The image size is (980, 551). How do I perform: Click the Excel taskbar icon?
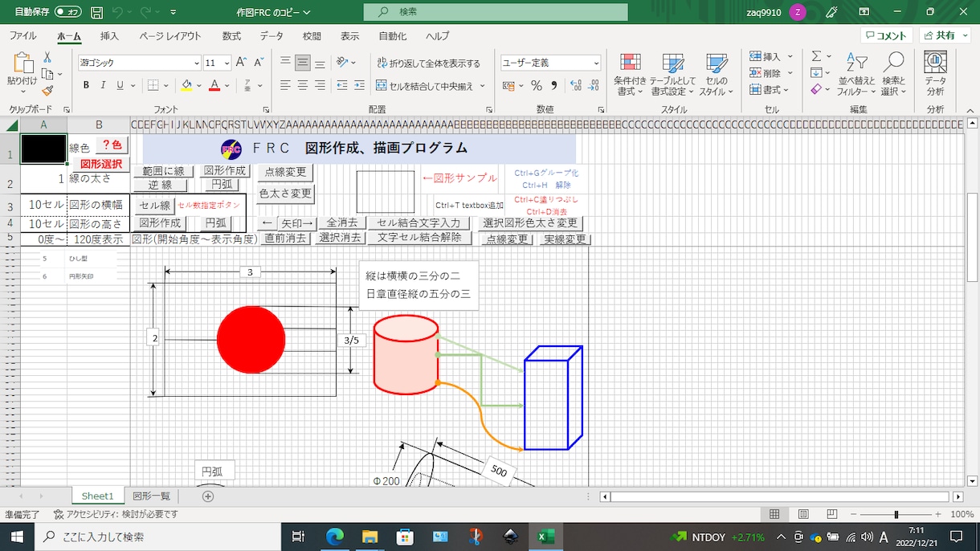546,537
